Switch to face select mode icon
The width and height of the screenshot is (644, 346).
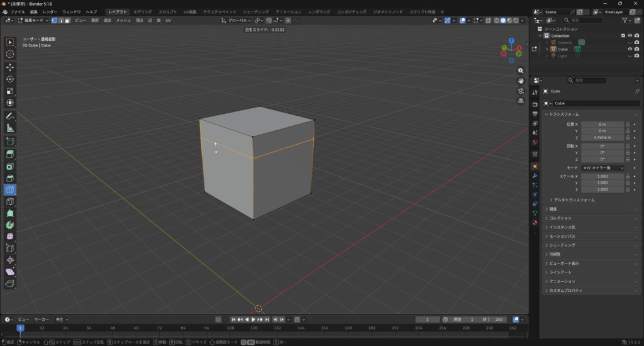67,20
